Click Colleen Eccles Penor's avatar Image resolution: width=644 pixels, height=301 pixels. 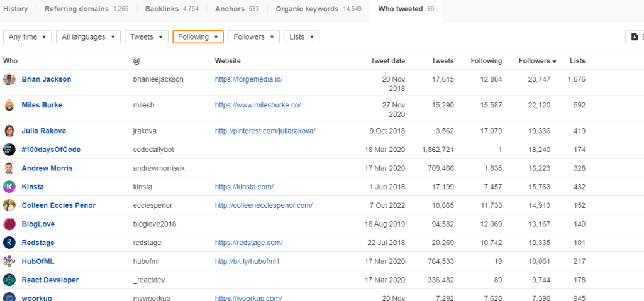point(9,205)
